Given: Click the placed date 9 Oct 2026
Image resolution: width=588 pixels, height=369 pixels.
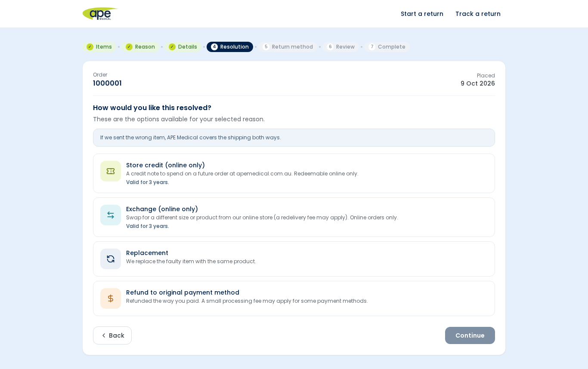Looking at the screenshot, I should 478,83.
